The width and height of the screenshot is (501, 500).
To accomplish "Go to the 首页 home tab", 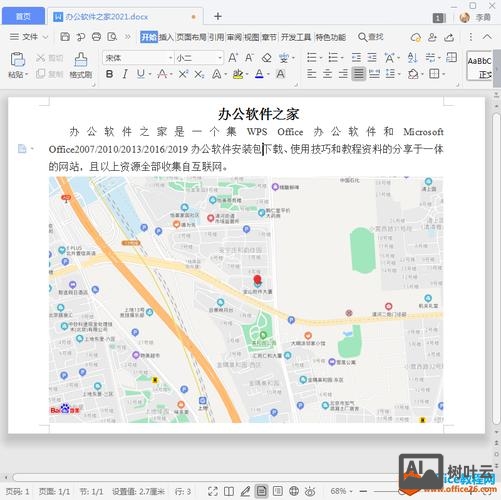I will 23,16.
